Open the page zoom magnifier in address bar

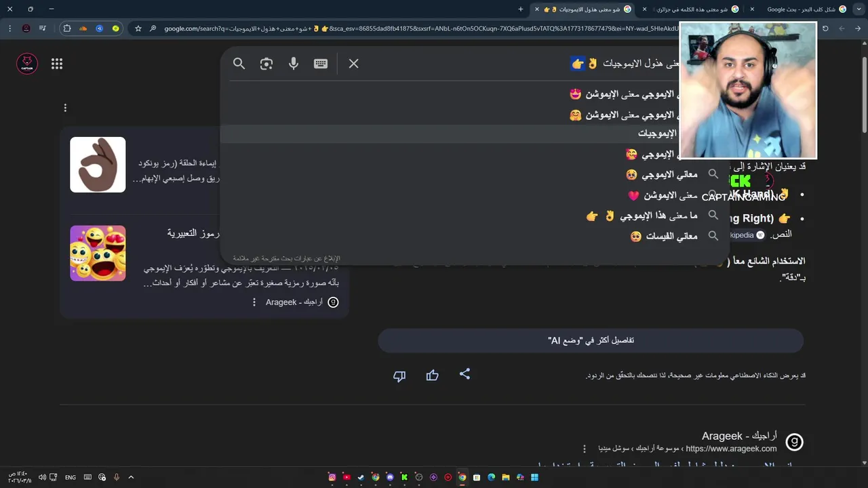[153, 28]
